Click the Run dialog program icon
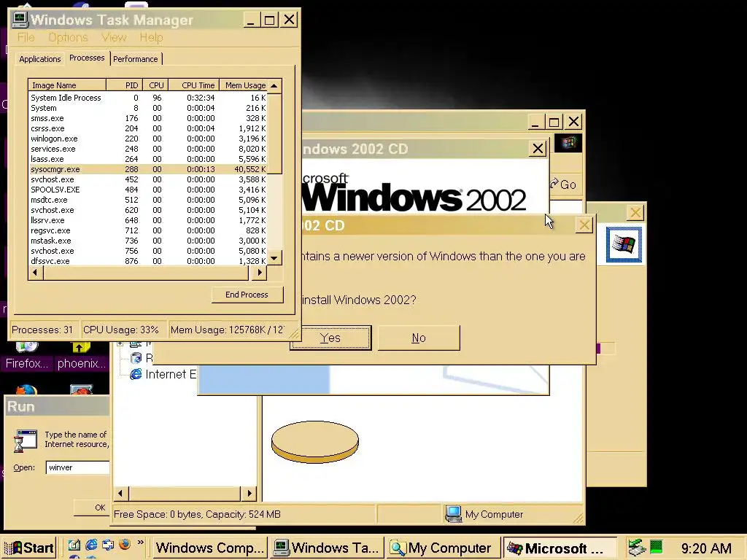The height and width of the screenshot is (560, 747). pyautogui.click(x=26, y=440)
